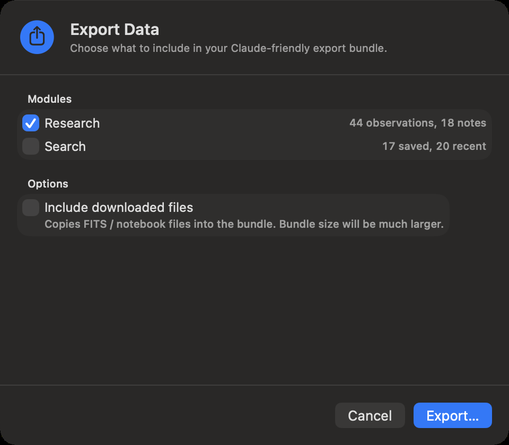Viewport: 509px width, 445px height.
Task: Click the 'Copies FITS / notebook files' description
Action: 244,224
